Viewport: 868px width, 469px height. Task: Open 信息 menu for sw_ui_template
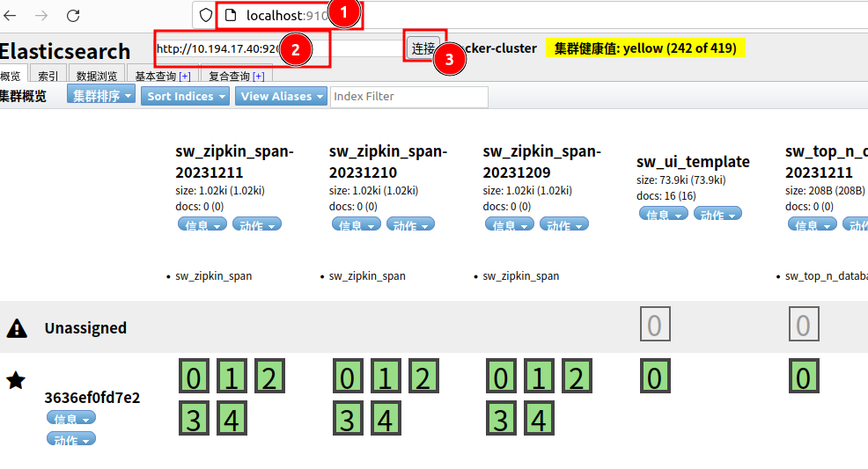pyautogui.click(x=663, y=214)
